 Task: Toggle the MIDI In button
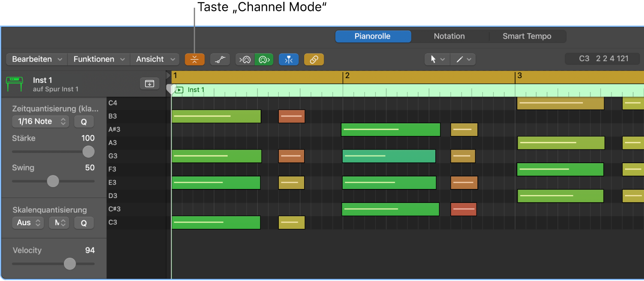coord(245,59)
